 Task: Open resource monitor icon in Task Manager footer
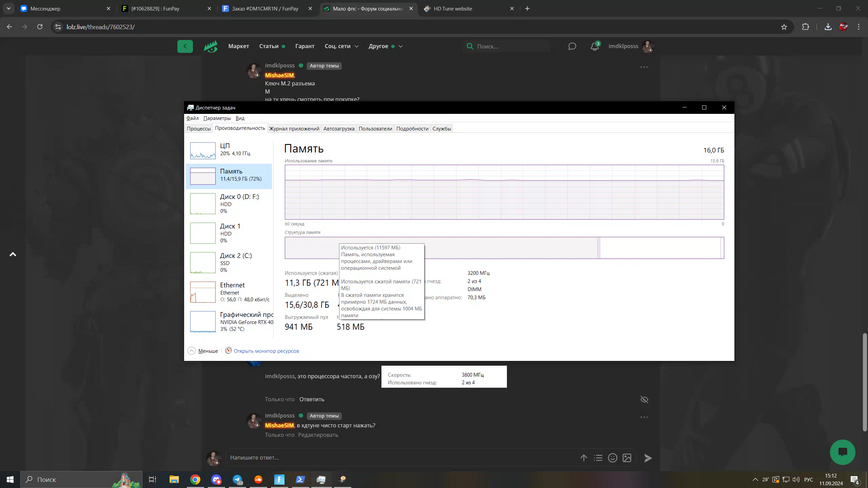(229, 350)
